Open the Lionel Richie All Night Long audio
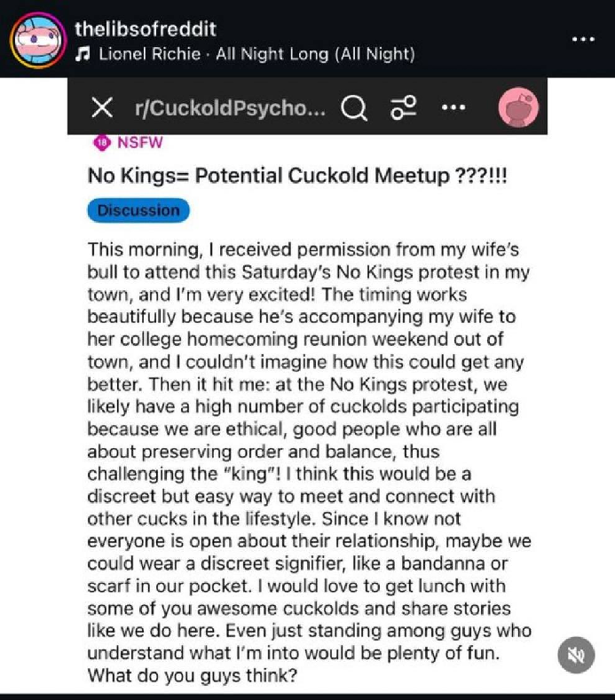 pos(256,54)
